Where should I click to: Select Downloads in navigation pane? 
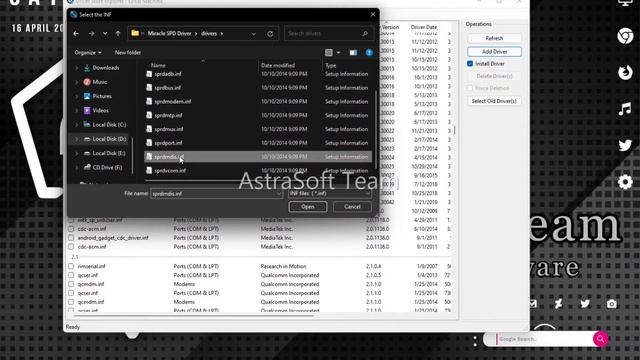tap(105, 68)
